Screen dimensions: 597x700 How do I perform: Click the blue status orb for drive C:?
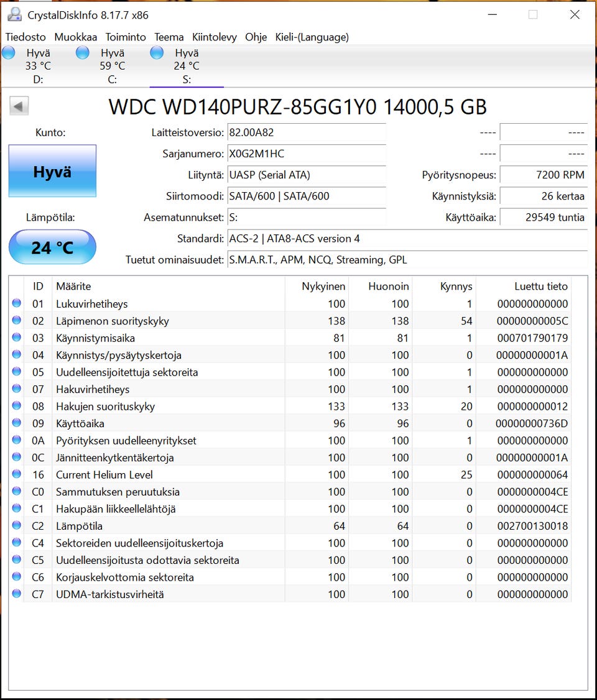click(83, 53)
